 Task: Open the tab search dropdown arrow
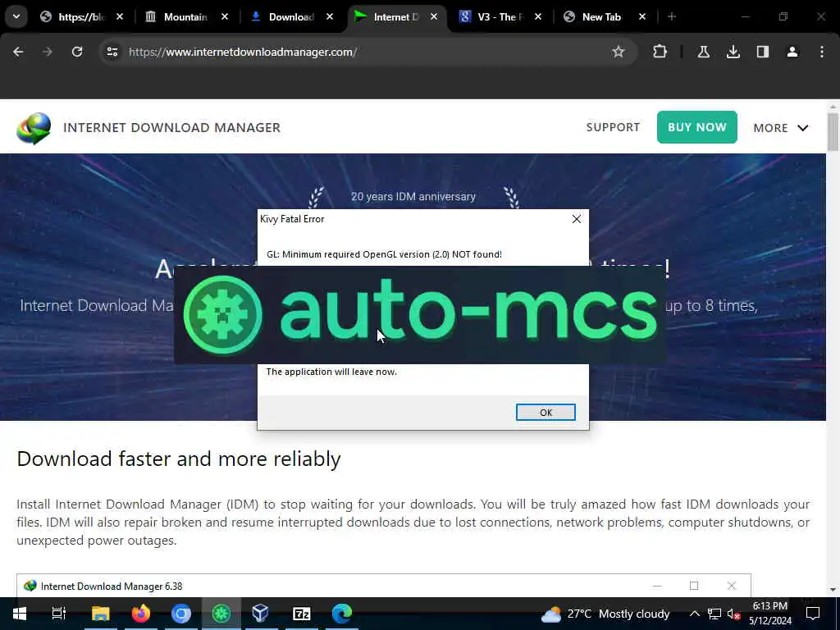[x=16, y=16]
